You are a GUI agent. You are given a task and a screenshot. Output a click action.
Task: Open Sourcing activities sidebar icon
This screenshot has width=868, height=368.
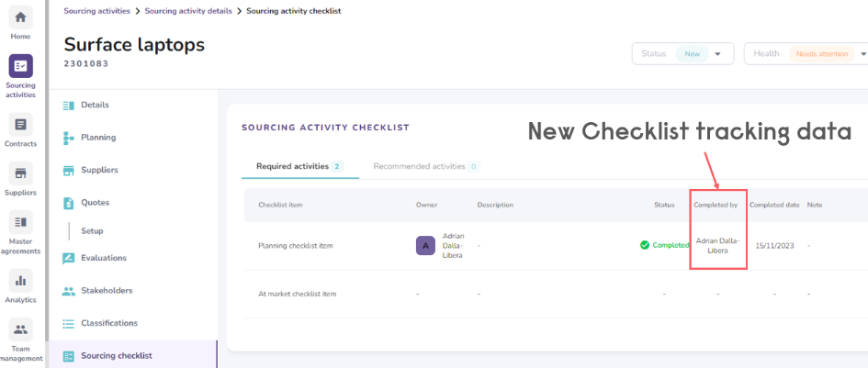[20, 66]
